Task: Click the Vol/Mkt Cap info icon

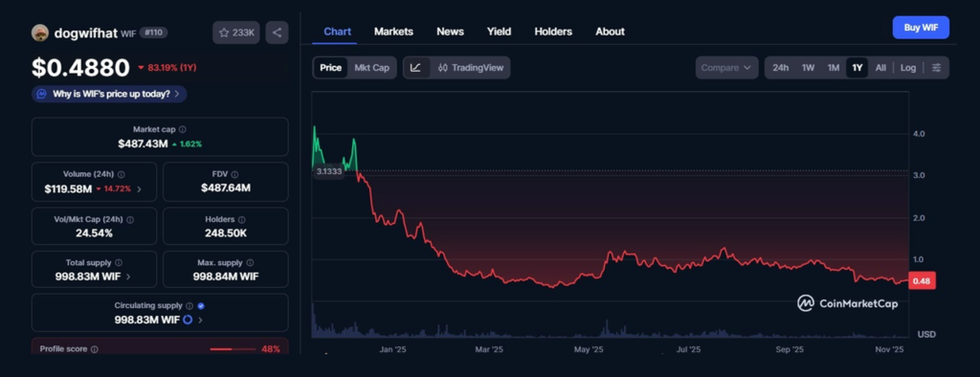Action: [130, 219]
